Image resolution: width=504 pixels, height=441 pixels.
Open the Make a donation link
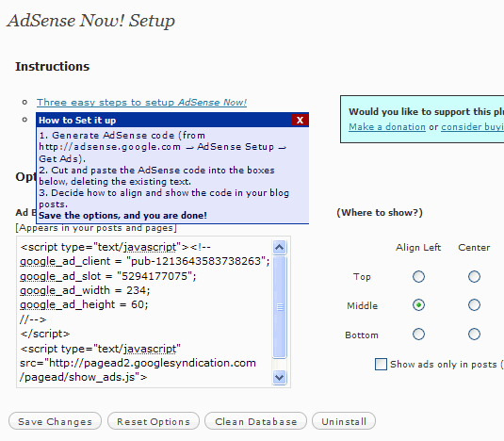pos(387,127)
